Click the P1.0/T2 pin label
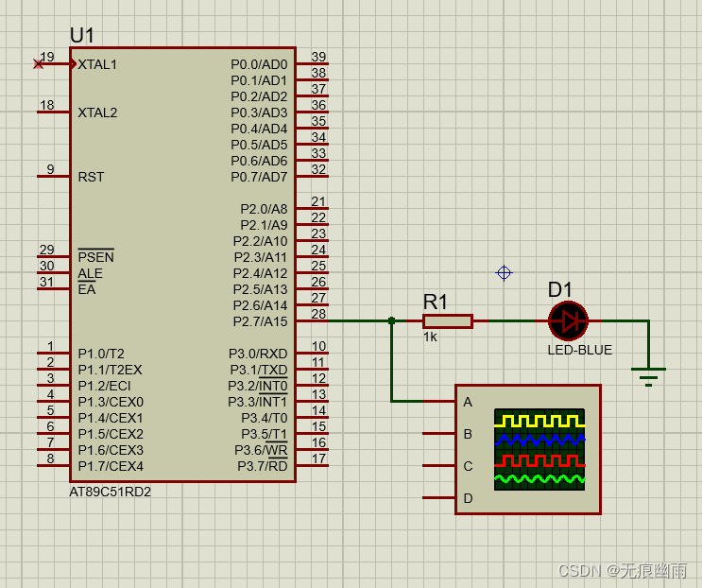The image size is (702, 588). (101, 354)
